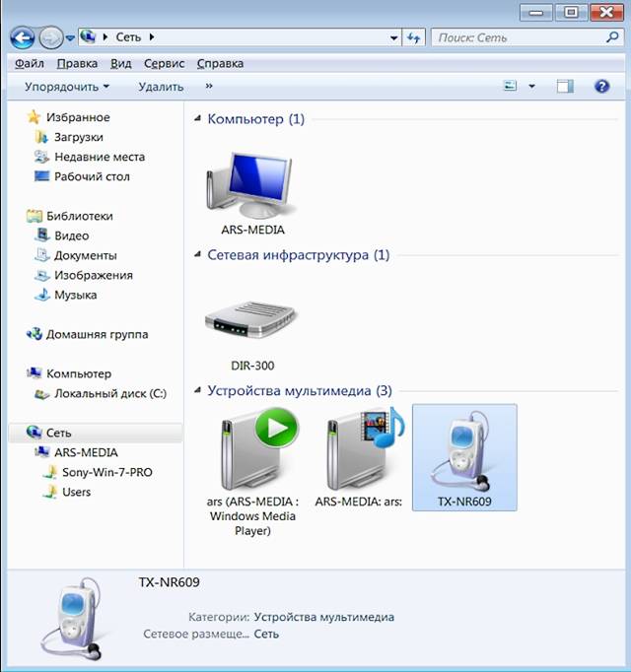
Task: Open the Файл menu
Action: coord(31,63)
